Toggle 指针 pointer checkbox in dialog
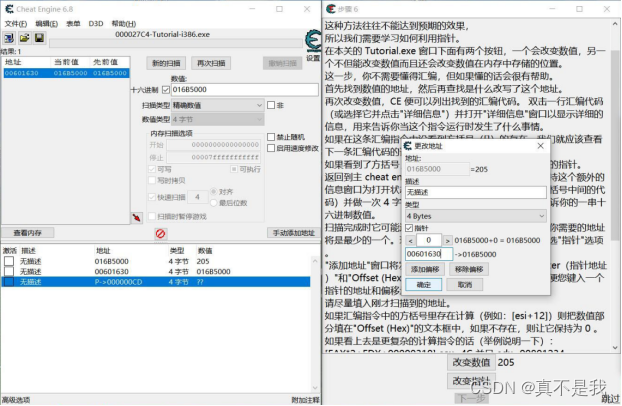Image resolution: width=622 pixels, height=406 pixels. coord(409,228)
